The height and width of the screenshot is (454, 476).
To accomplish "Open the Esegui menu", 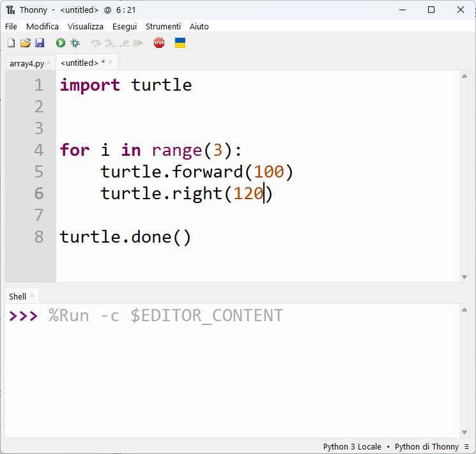I will [125, 26].
